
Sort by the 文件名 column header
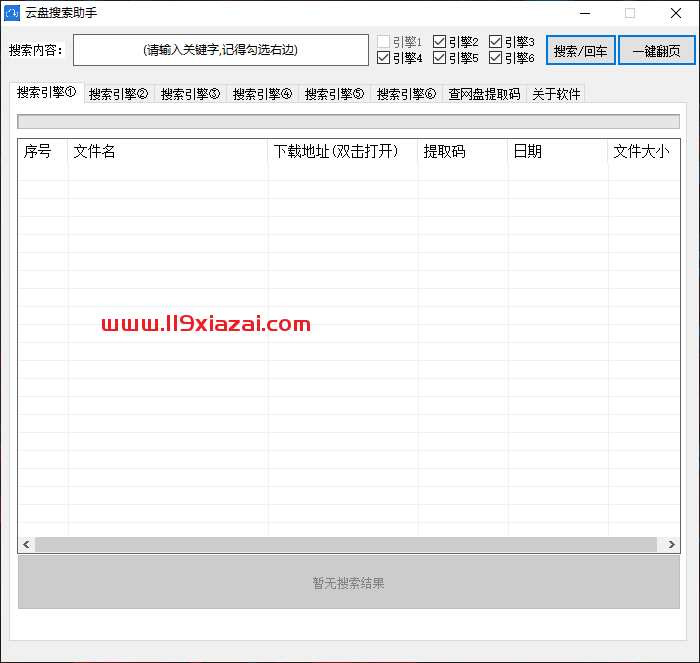pyautogui.click(x=168, y=151)
